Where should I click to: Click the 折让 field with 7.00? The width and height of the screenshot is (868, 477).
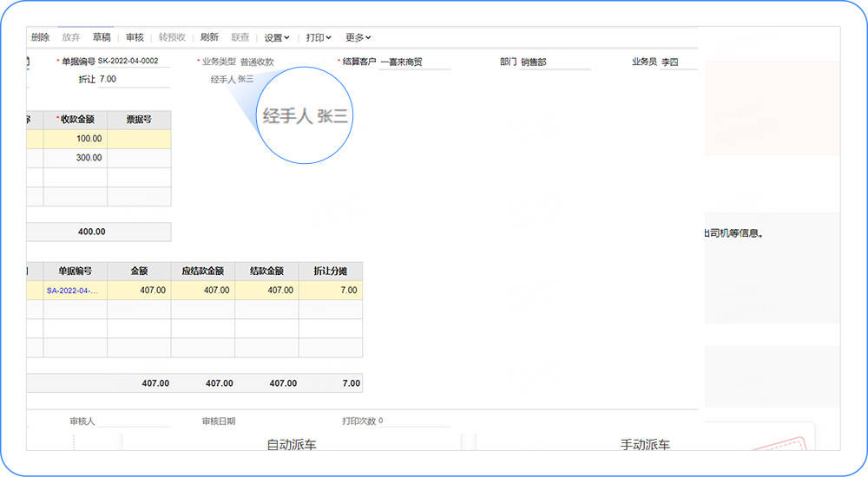pos(134,79)
